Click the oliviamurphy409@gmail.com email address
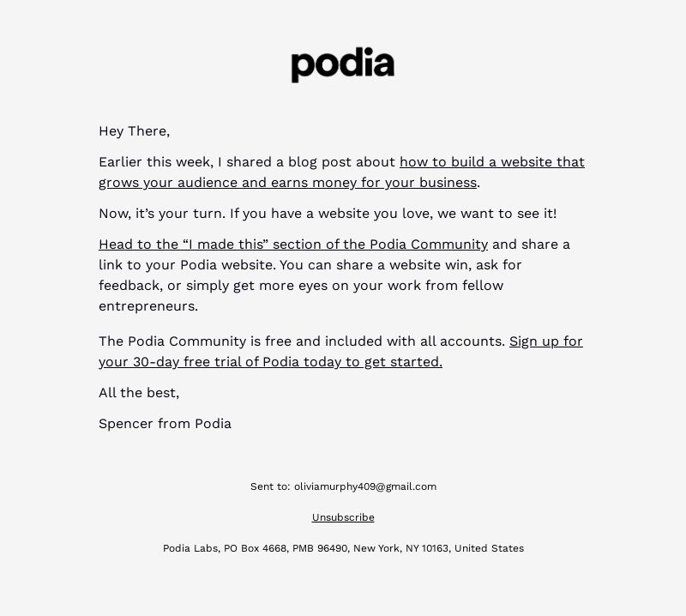This screenshot has height=616, width=686. pos(365,486)
